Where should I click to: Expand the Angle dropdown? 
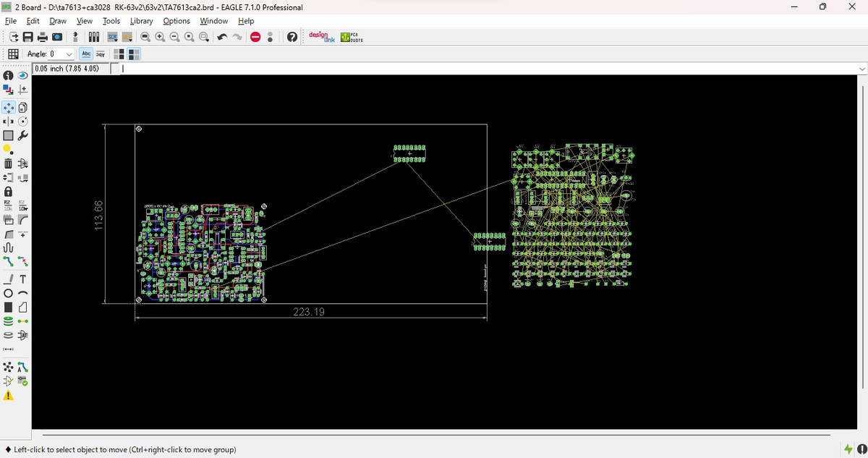click(69, 54)
